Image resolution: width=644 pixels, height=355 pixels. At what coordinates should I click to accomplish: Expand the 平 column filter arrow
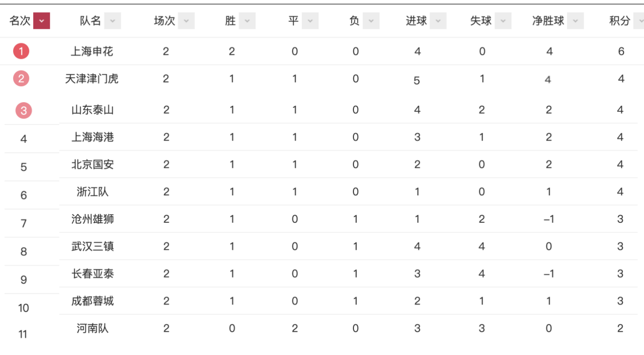click(310, 21)
